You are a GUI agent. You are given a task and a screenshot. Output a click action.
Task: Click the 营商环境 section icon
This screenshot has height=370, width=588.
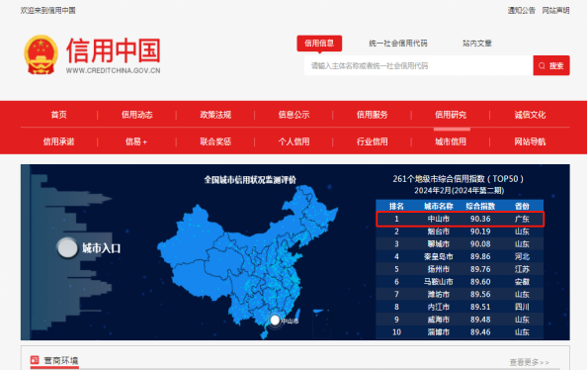(35, 360)
